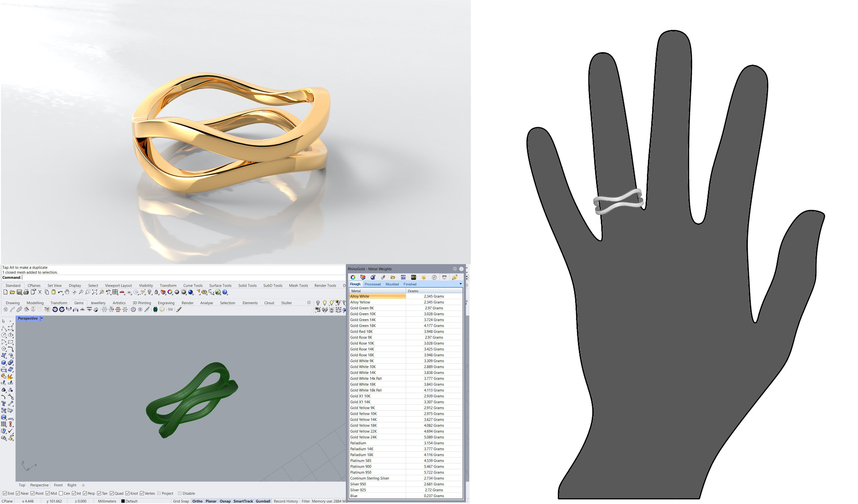Click the New file icon
This screenshot has width=858, height=504.
tap(5, 292)
